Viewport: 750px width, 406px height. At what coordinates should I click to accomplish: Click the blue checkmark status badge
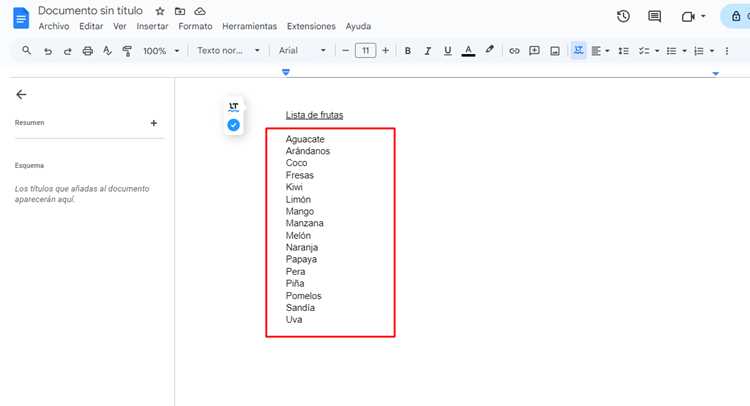tap(233, 125)
